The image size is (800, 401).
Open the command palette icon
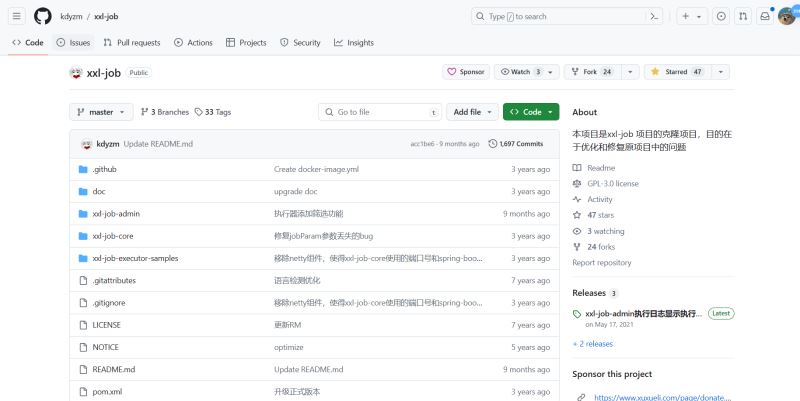coord(654,16)
